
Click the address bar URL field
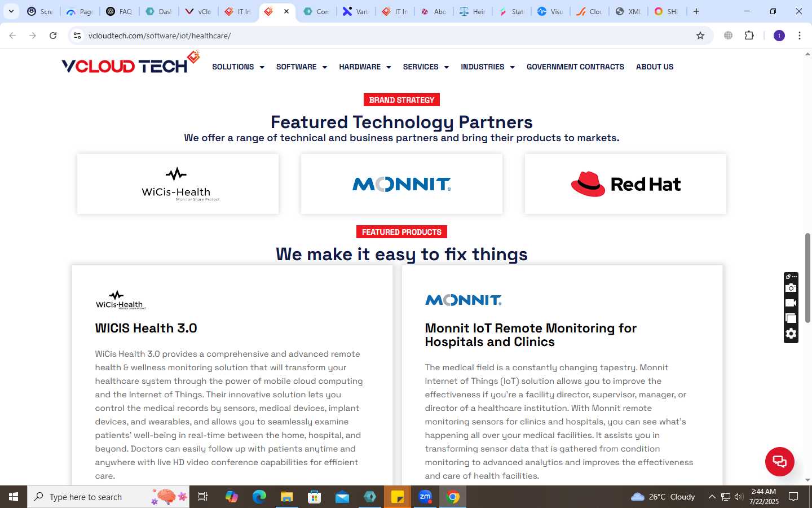(389, 36)
